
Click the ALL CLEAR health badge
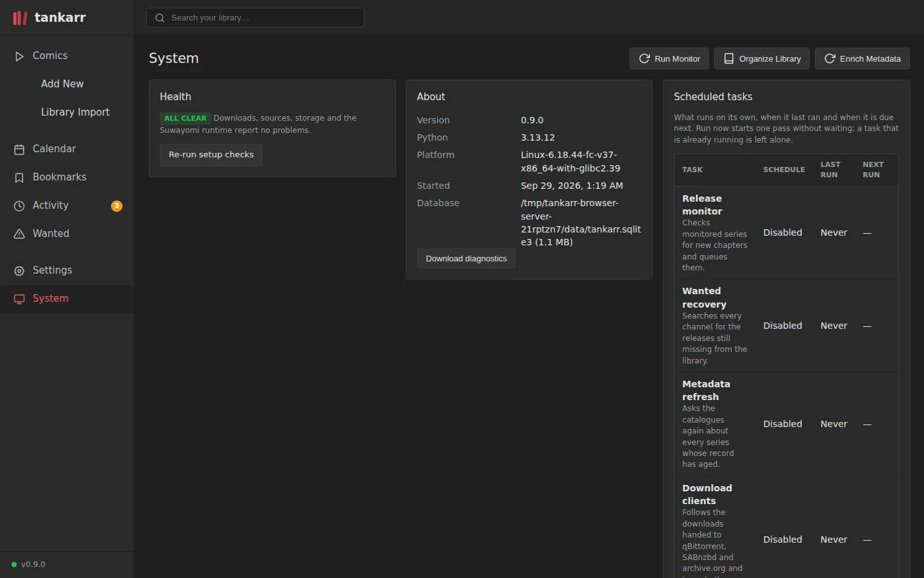(185, 118)
